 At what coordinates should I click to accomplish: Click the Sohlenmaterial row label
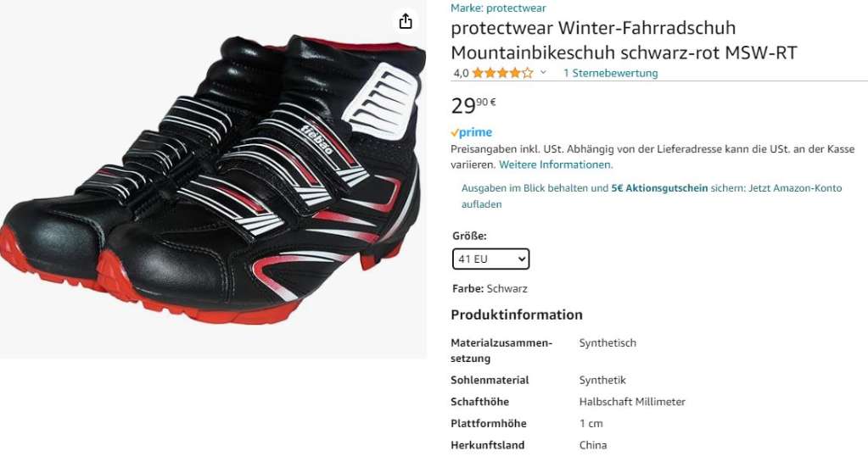tap(490, 380)
